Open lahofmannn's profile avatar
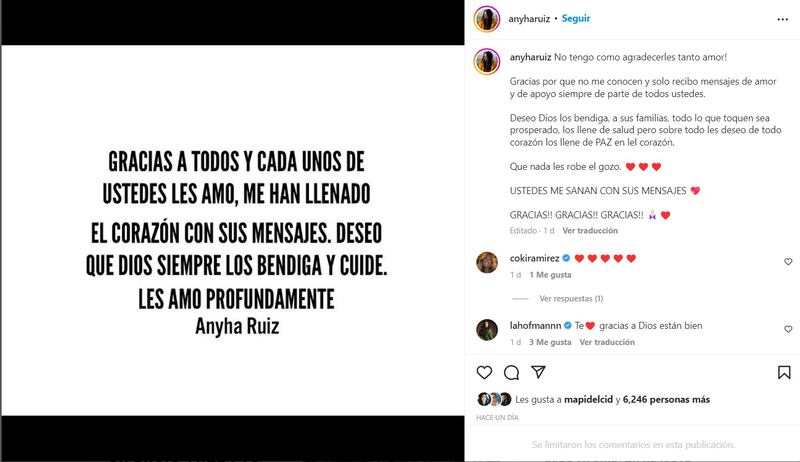 pos(487,330)
